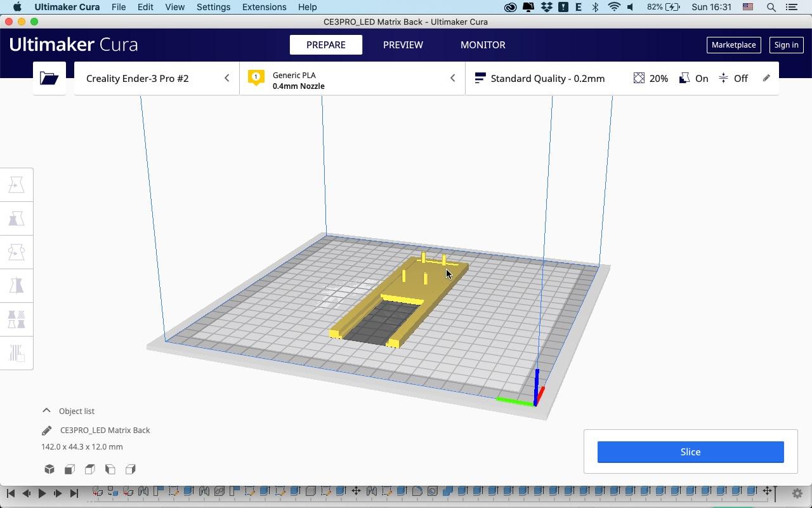Click the Marketplace button
The height and width of the screenshot is (508, 812).
click(x=733, y=45)
